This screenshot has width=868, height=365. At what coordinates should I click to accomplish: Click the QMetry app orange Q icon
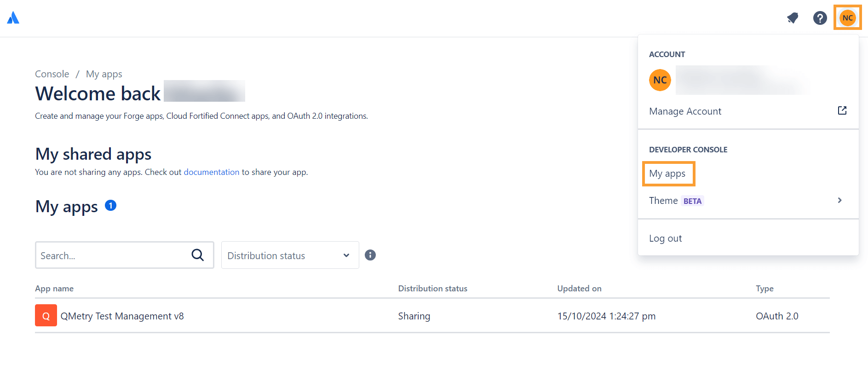[x=46, y=316]
